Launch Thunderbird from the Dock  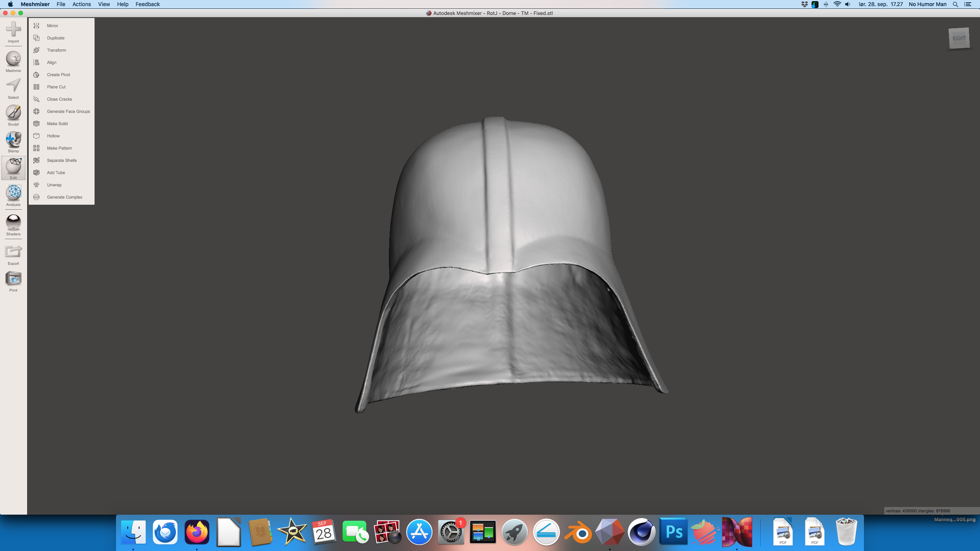tap(165, 532)
